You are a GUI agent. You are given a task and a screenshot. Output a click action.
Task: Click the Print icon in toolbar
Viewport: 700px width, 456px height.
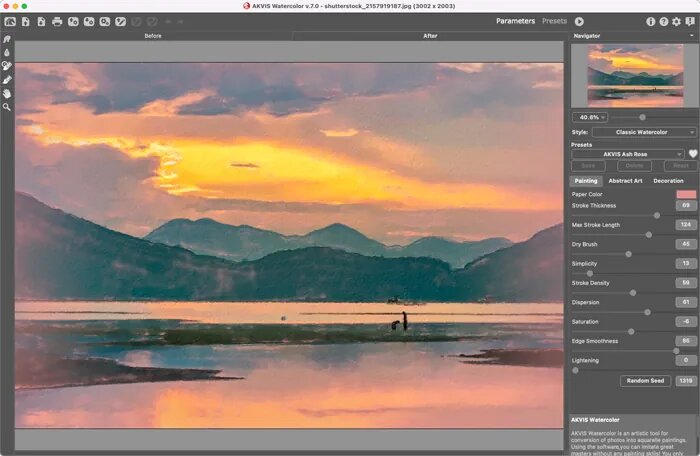(57, 21)
